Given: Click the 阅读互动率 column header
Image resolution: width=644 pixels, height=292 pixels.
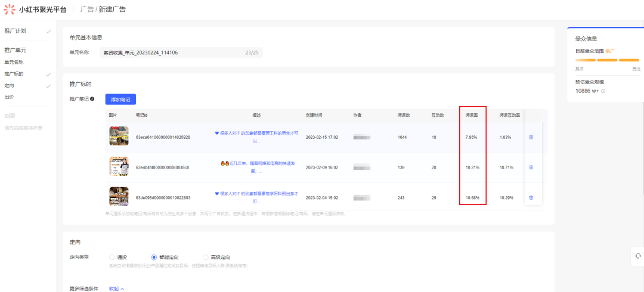Looking at the screenshot, I should point(509,116).
